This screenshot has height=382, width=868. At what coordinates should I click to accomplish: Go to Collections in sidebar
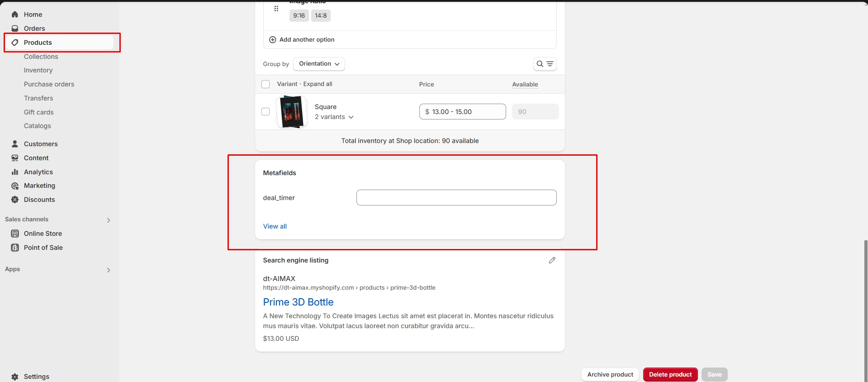click(x=41, y=57)
